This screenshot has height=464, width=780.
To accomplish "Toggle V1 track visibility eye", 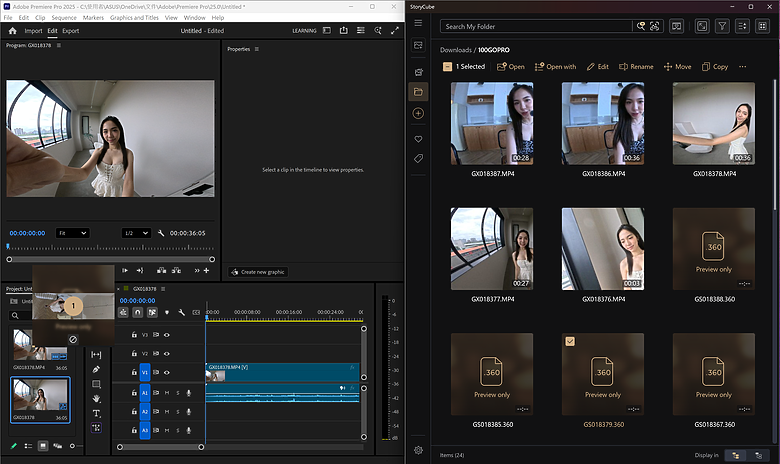I will 167,372.
